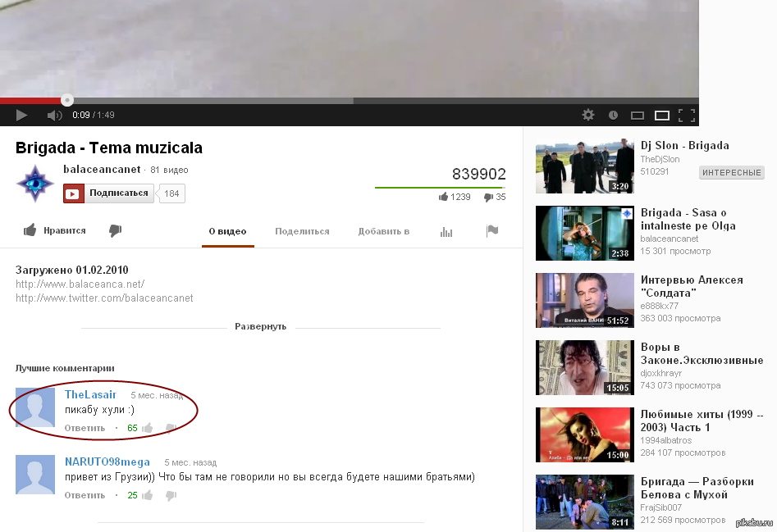Screen dimensions: 777x532
Task: Open the Поделиться tab
Action: [x=302, y=232]
